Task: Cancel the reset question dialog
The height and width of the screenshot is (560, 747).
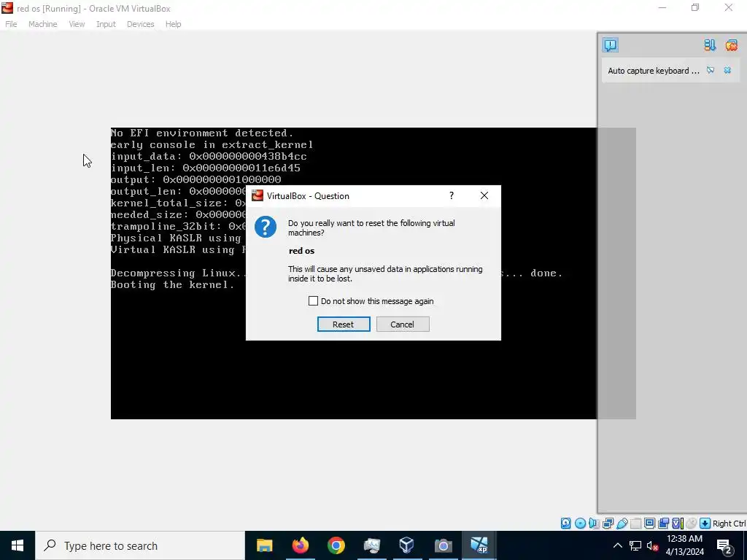Action: (x=403, y=324)
